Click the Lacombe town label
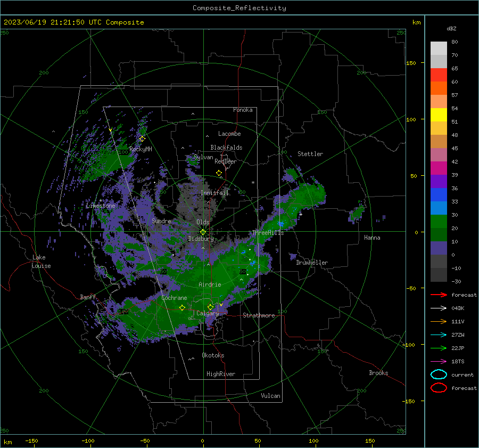479x448 pixels. pyautogui.click(x=229, y=134)
